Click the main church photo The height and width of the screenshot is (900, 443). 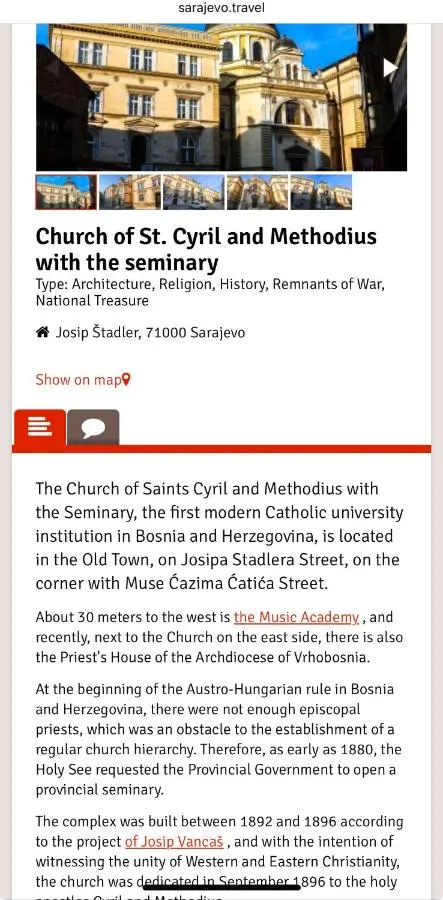pos(222,97)
